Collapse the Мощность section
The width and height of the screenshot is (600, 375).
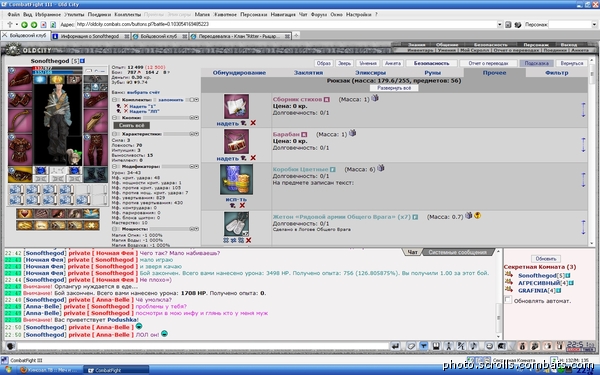click(x=114, y=229)
